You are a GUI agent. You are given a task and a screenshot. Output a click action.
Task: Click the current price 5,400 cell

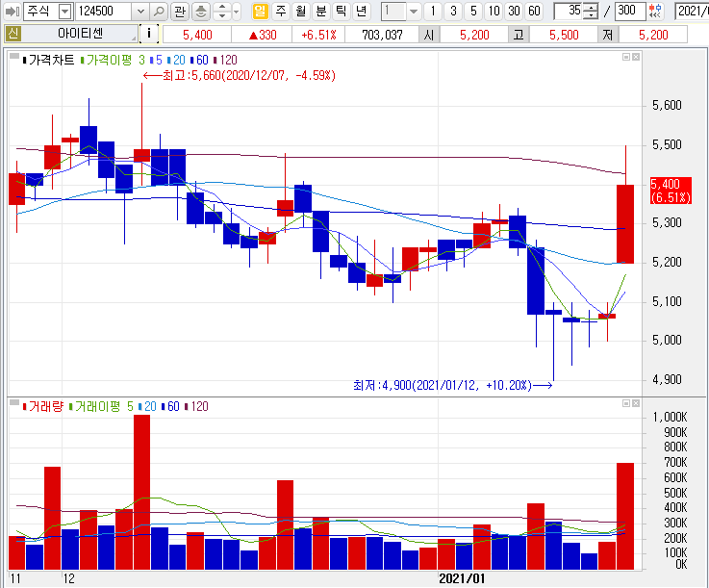tap(197, 35)
